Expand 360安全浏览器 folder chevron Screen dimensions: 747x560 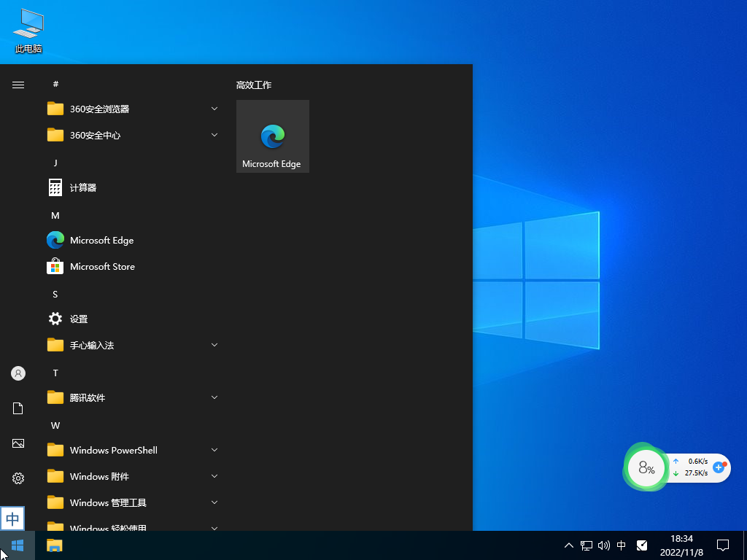(214, 109)
